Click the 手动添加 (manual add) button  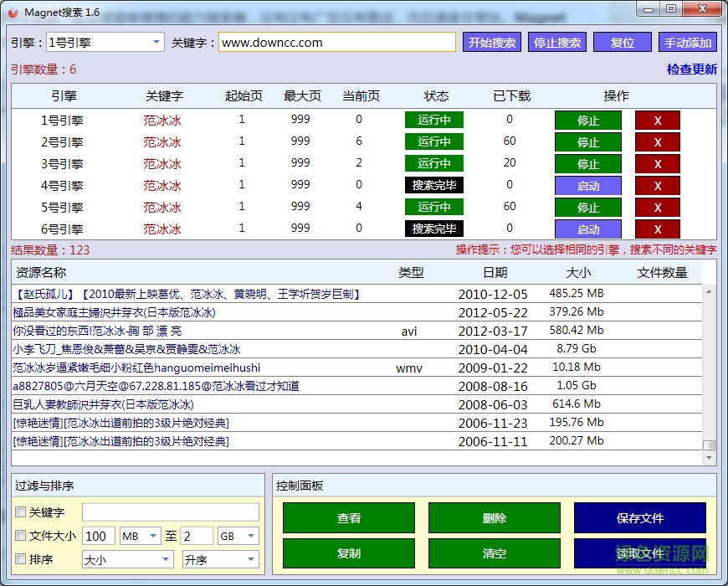687,42
